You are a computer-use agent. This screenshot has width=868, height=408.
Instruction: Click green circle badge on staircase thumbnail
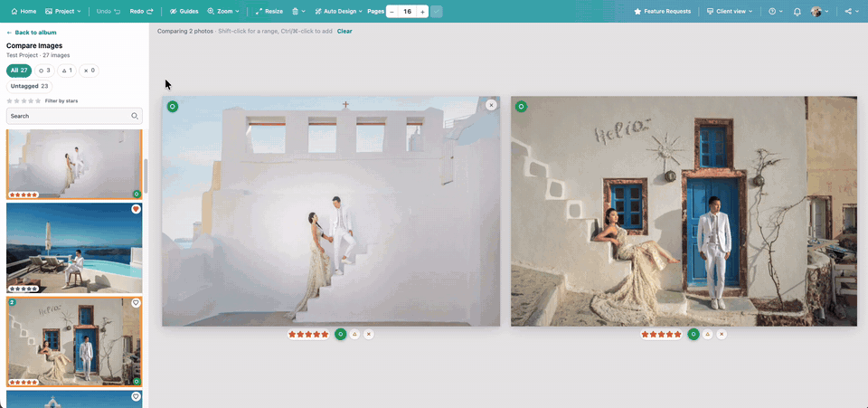pos(137,194)
